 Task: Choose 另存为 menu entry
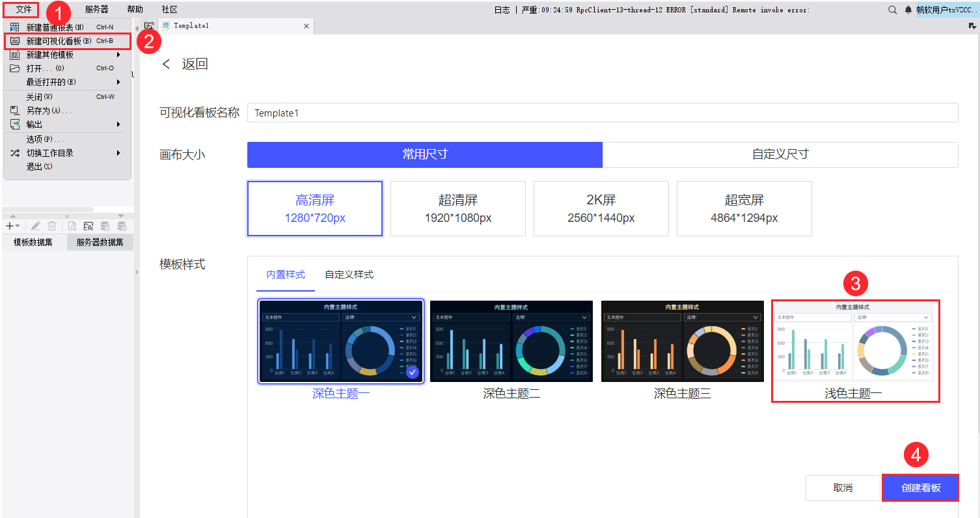(67, 111)
